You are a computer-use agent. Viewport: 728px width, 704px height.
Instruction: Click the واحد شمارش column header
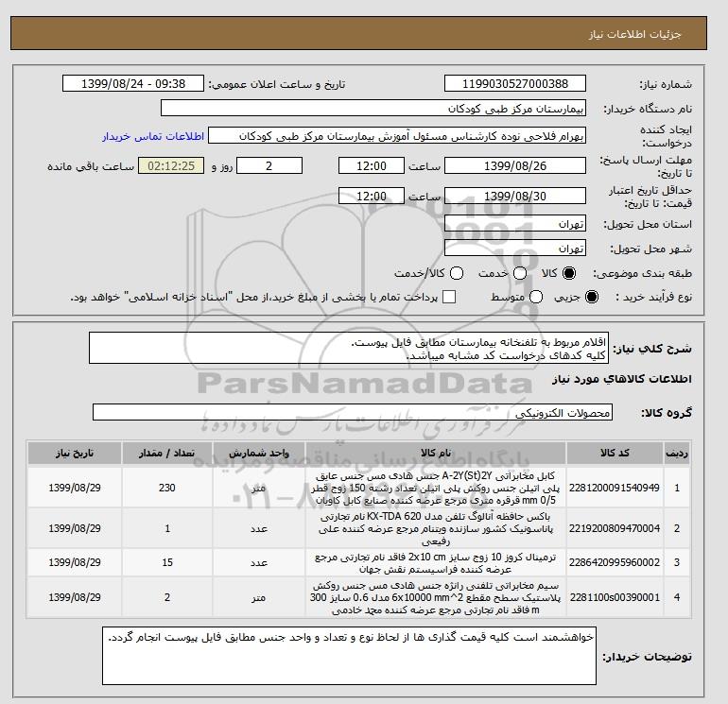tap(259, 453)
